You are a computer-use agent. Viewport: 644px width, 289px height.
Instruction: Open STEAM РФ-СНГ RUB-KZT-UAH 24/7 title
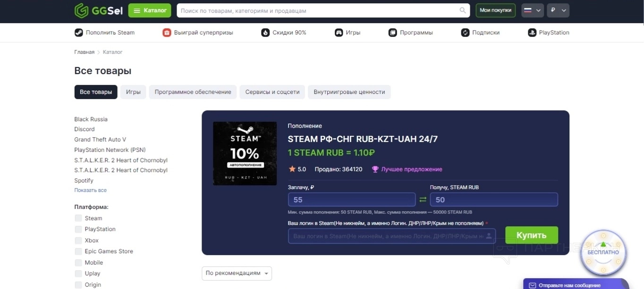click(x=363, y=139)
